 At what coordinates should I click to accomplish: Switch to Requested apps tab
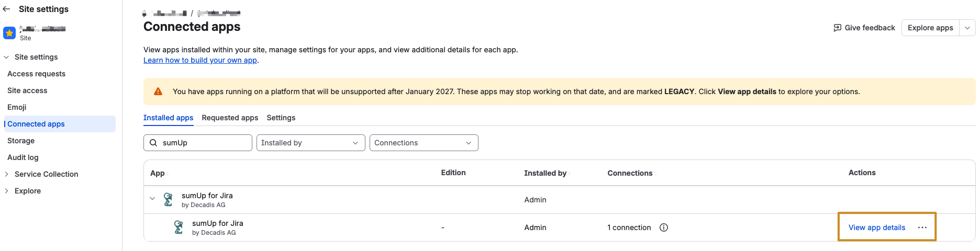230,118
